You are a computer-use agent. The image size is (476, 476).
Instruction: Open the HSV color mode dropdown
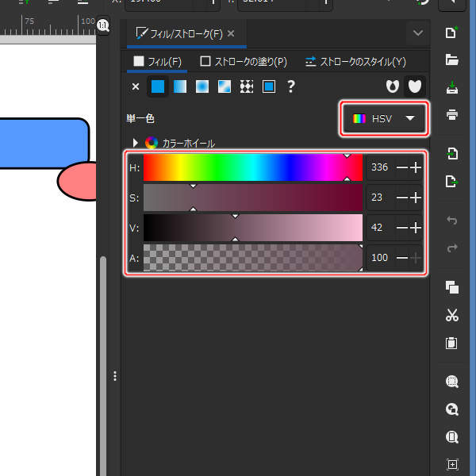(385, 118)
